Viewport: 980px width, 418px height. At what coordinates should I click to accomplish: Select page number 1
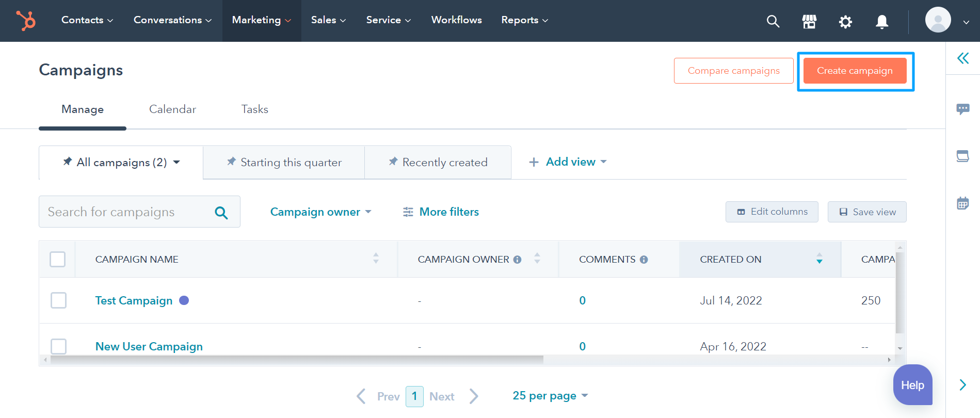pos(414,396)
